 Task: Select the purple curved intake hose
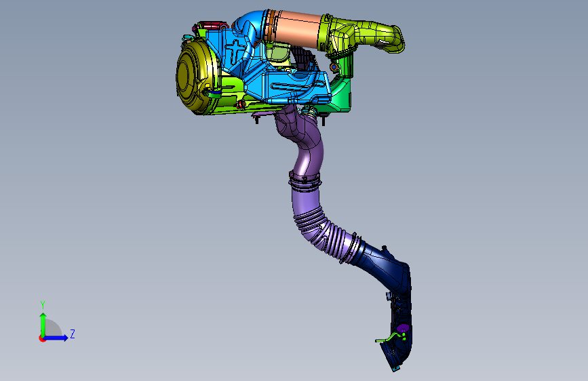click(x=306, y=139)
